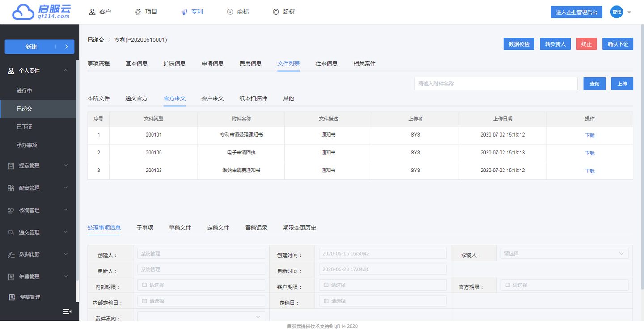Click calendar icon in 内部期限 field
The image size is (644, 329).
144,285
